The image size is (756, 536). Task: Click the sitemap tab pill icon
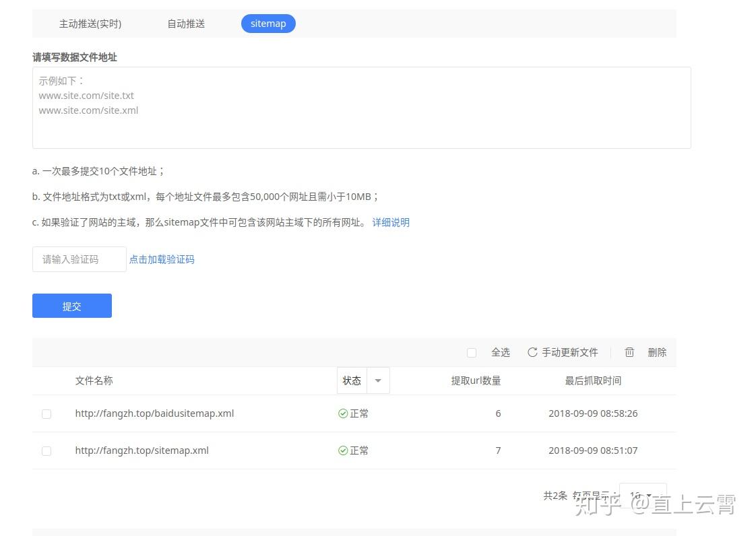click(x=268, y=24)
